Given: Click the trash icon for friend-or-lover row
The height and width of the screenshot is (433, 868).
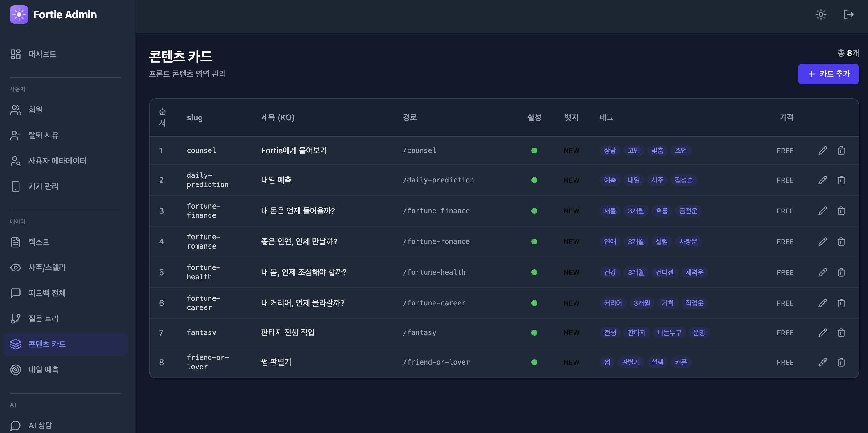Looking at the screenshot, I should [x=841, y=362].
